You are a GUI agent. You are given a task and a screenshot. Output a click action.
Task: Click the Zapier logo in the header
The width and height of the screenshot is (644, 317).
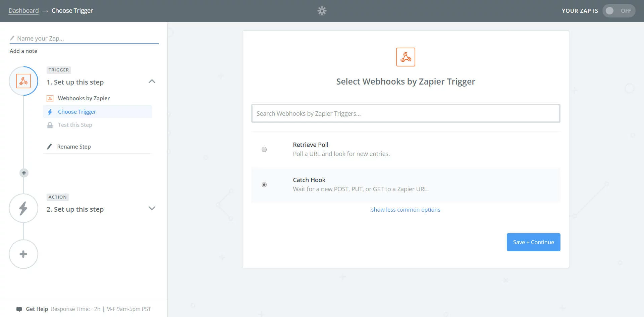click(322, 11)
